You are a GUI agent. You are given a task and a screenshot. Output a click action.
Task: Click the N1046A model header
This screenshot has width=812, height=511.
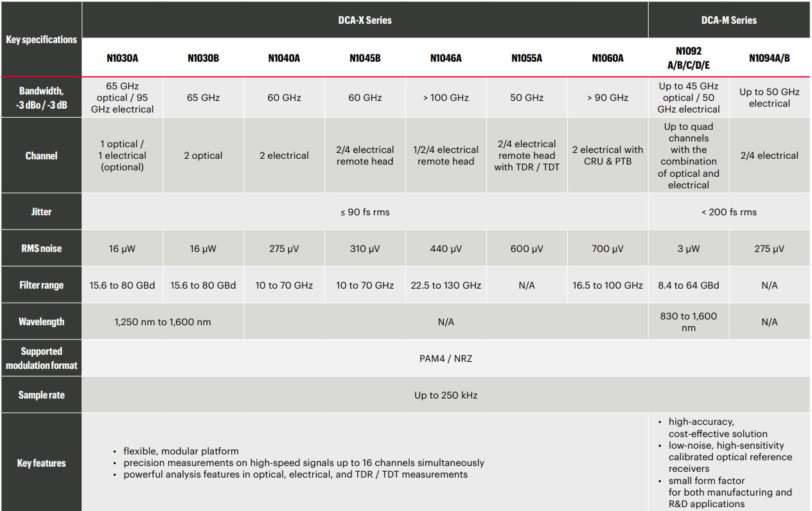pos(446,58)
